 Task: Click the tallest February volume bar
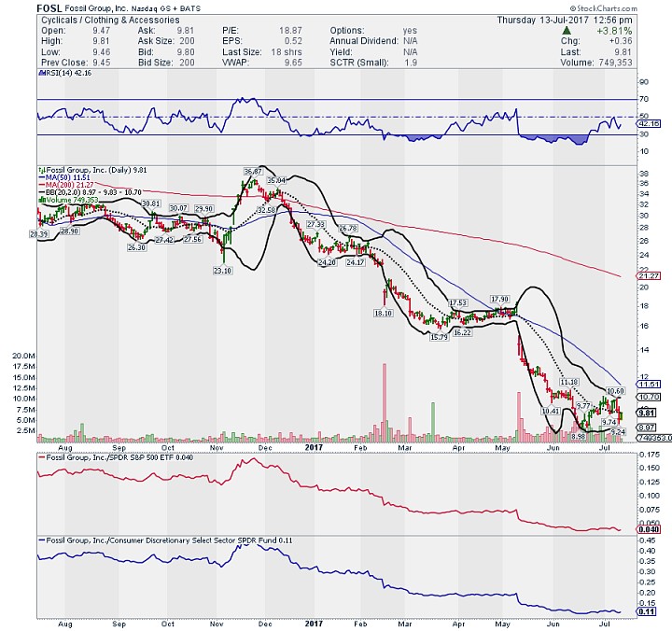tap(385, 403)
